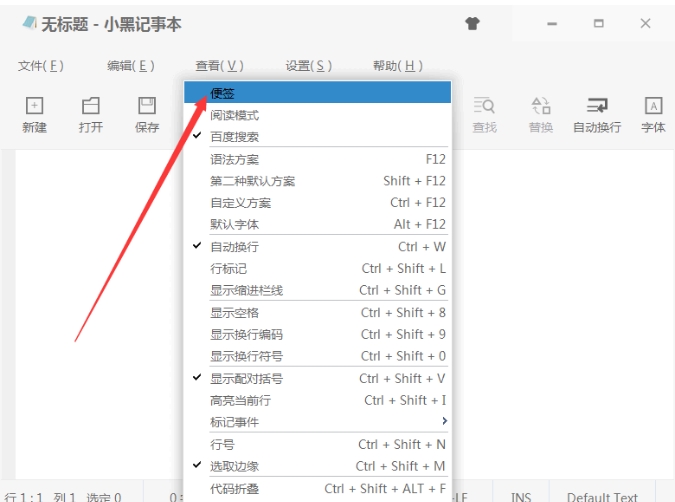Enable 显示换行编码 option
The width and height of the screenshot is (675, 502).
tap(318, 335)
